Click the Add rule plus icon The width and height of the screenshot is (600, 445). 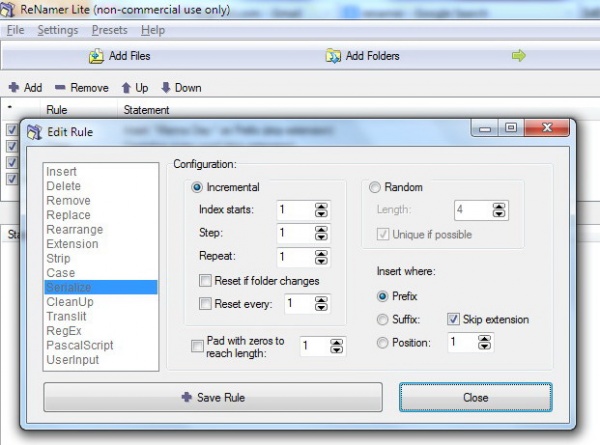tap(14, 87)
